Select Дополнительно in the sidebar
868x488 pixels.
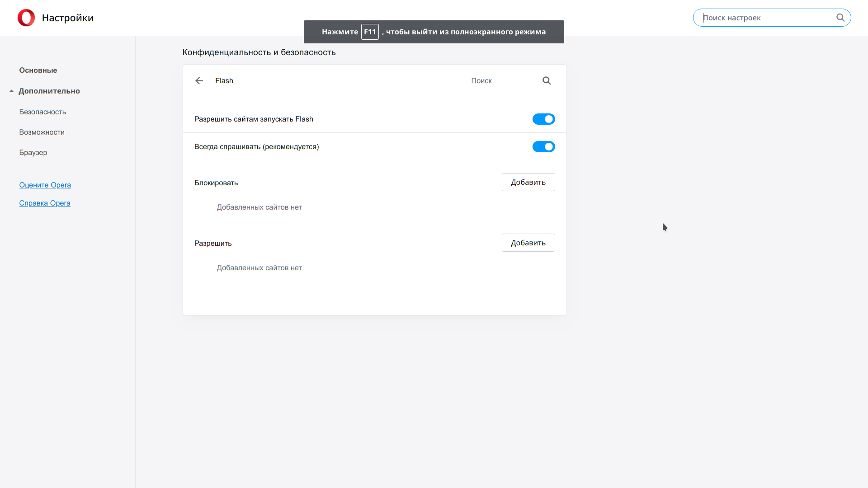pos(49,91)
